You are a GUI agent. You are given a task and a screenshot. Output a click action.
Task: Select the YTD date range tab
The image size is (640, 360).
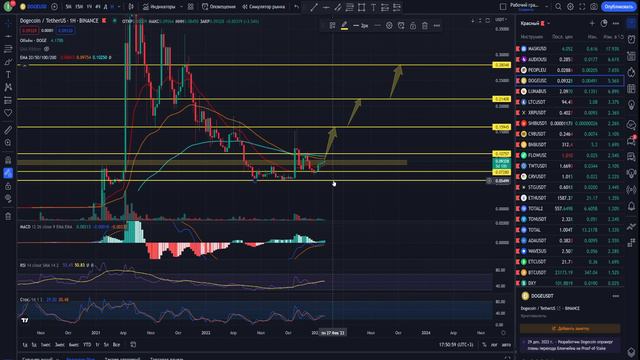(x=87, y=344)
